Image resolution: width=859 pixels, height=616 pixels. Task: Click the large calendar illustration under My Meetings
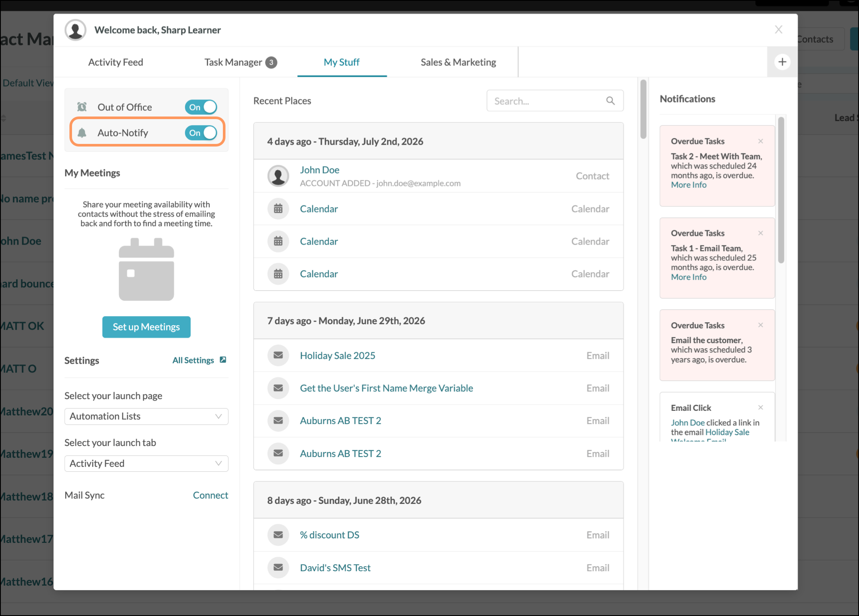coord(147,269)
